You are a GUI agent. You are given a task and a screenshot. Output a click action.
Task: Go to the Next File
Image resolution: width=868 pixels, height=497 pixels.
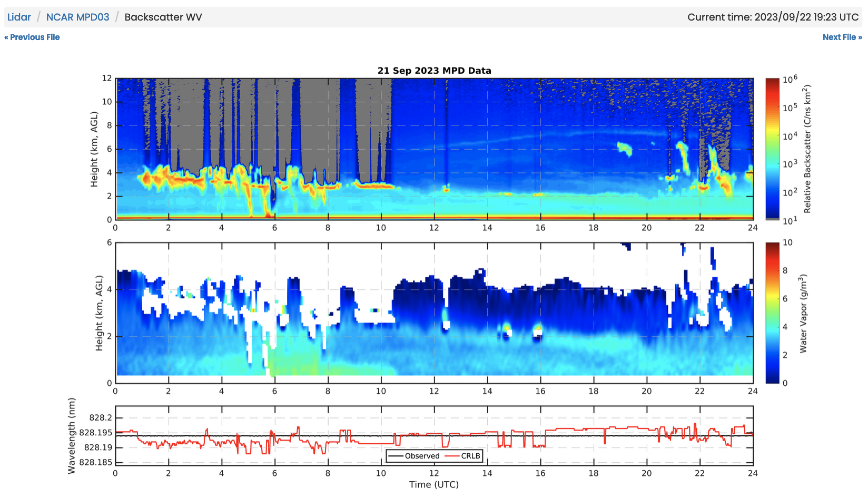(x=842, y=37)
